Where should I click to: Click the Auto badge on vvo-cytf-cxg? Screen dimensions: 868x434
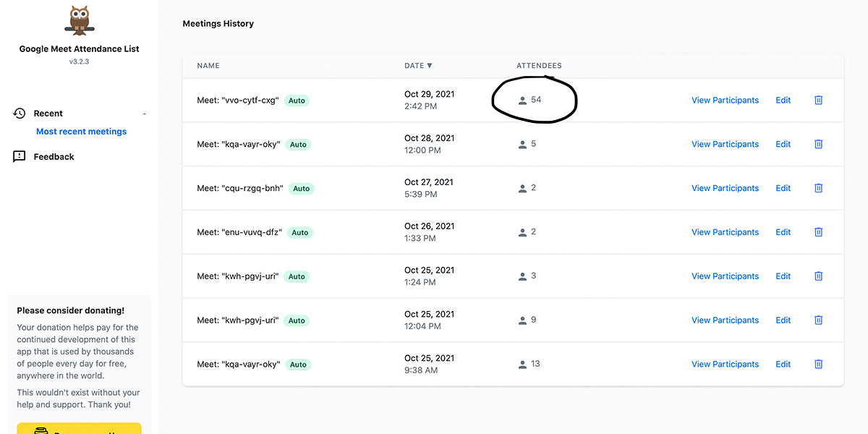pos(297,101)
